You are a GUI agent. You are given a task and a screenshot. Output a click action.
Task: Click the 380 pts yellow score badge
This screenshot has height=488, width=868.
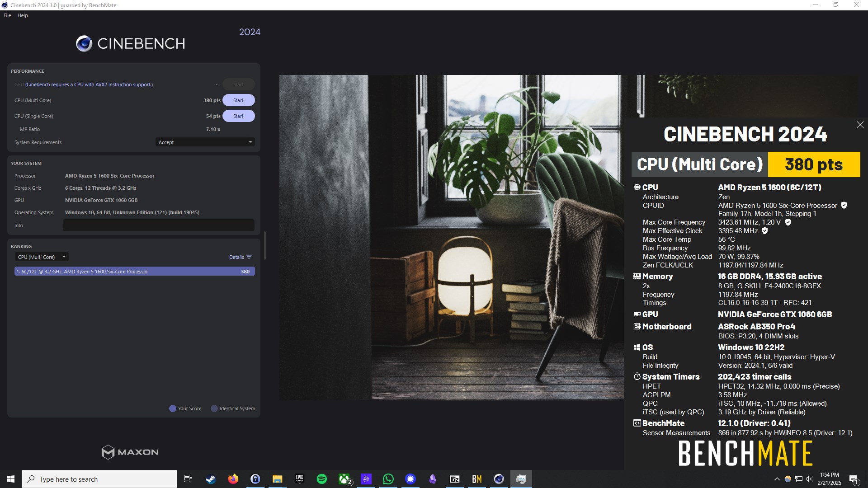tap(814, 164)
